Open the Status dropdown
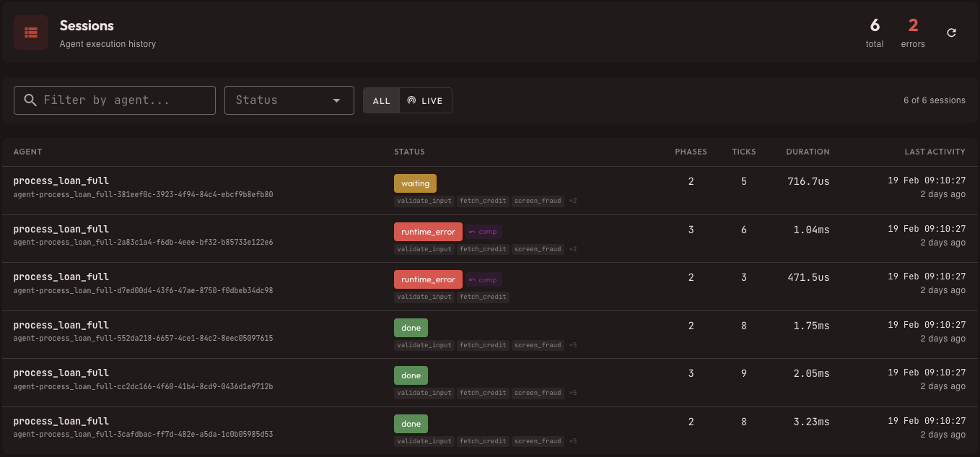Image resolution: width=980 pixels, height=457 pixels. pos(289,100)
